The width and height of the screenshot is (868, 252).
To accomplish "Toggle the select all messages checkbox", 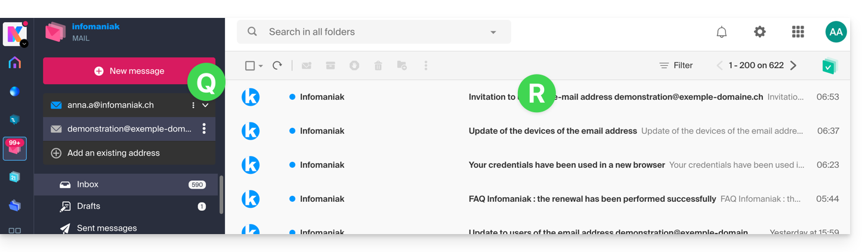I will pyautogui.click(x=251, y=66).
